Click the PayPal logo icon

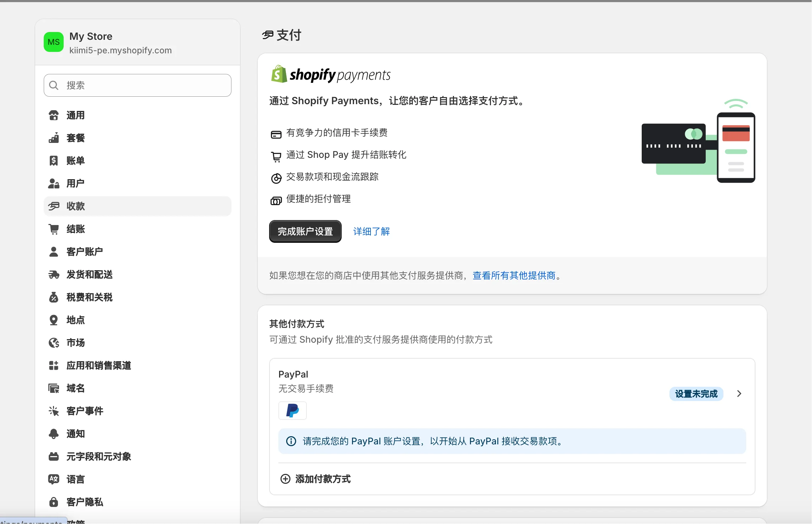coord(292,411)
